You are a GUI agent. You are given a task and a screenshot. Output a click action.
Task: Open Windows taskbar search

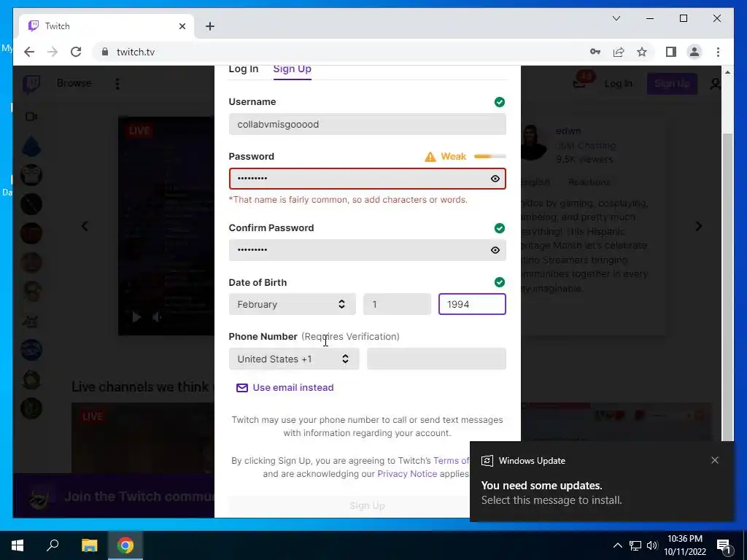point(53,545)
